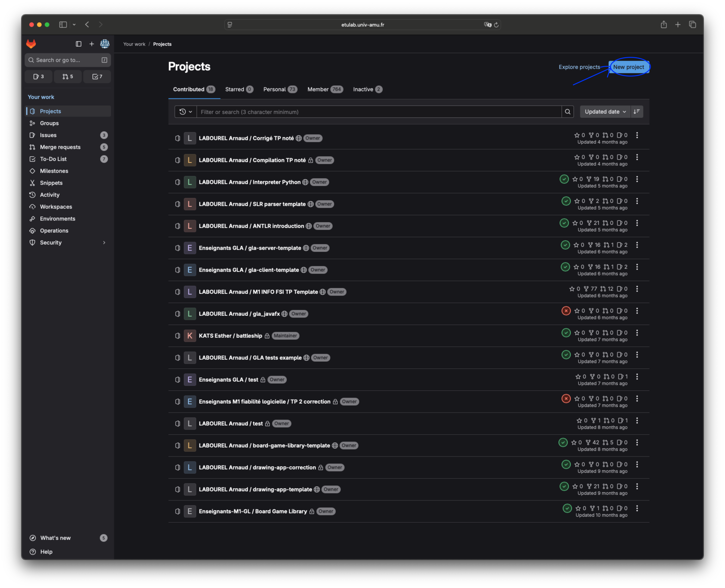Click the search magnifier button in filter bar
This screenshot has height=588, width=725.
(567, 112)
